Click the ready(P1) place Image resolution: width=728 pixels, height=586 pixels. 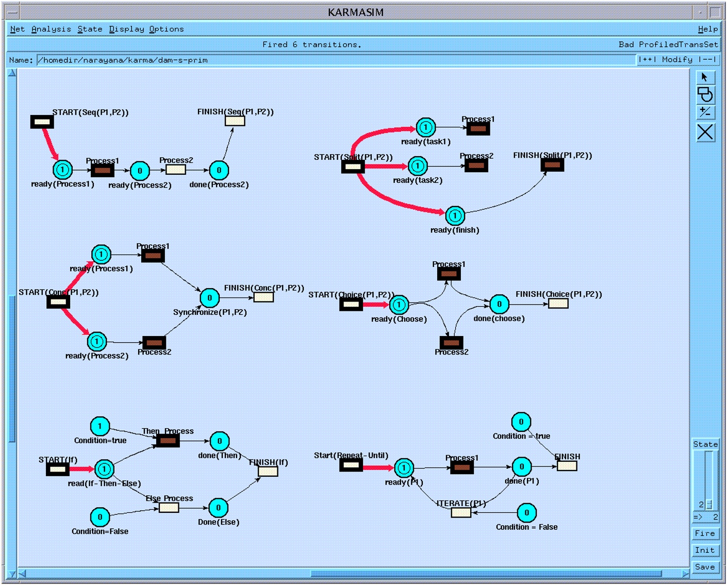click(404, 468)
